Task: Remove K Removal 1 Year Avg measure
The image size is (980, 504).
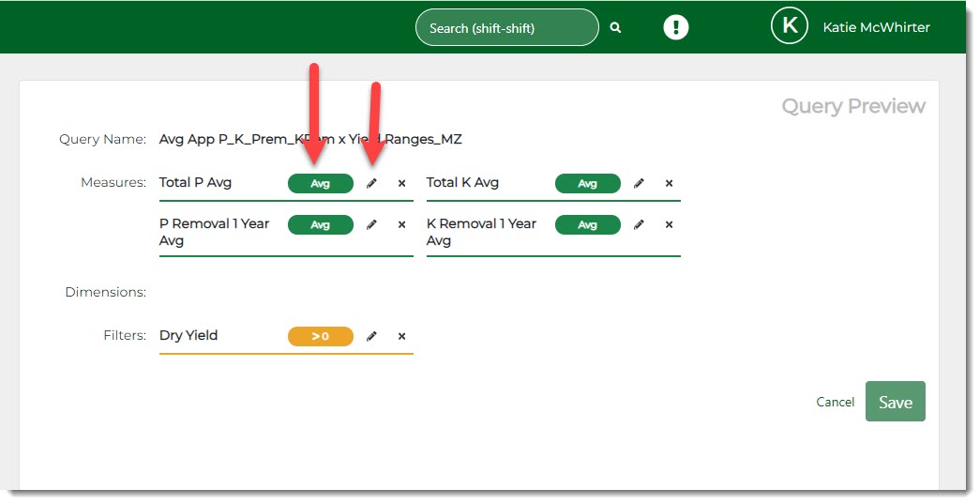Action: pos(669,225)
